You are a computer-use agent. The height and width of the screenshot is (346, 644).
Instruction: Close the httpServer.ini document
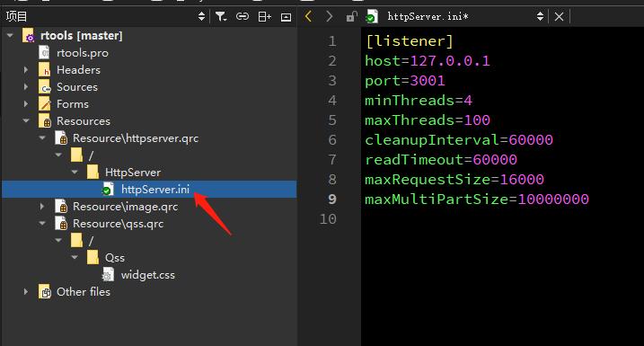point(559,16)
